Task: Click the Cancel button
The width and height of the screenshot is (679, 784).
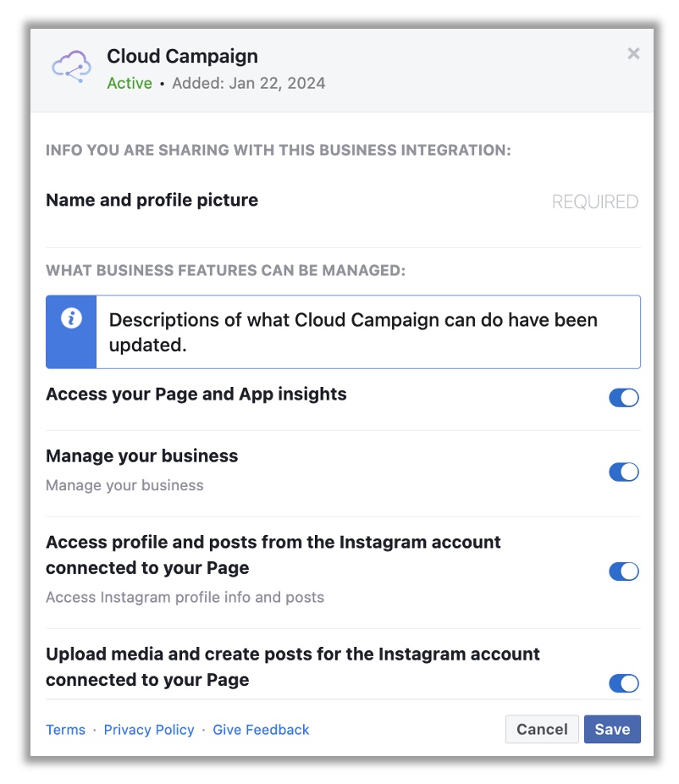Action: 542,729
